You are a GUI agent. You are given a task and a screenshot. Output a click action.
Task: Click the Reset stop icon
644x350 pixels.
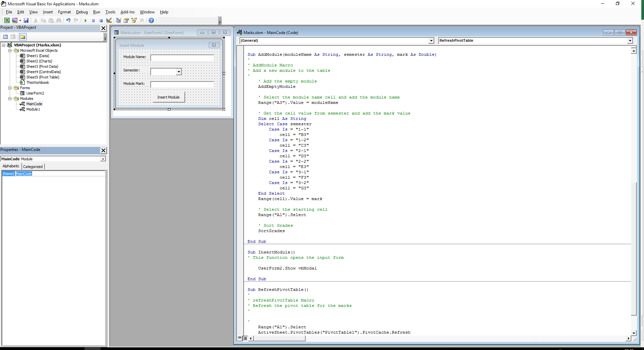coord(101,20)
